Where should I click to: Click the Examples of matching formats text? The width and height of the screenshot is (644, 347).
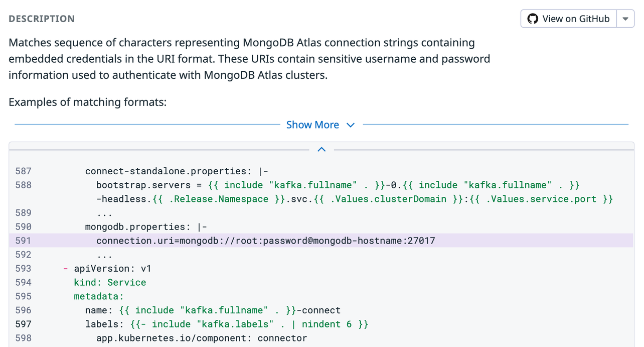[x=87, y=102]
